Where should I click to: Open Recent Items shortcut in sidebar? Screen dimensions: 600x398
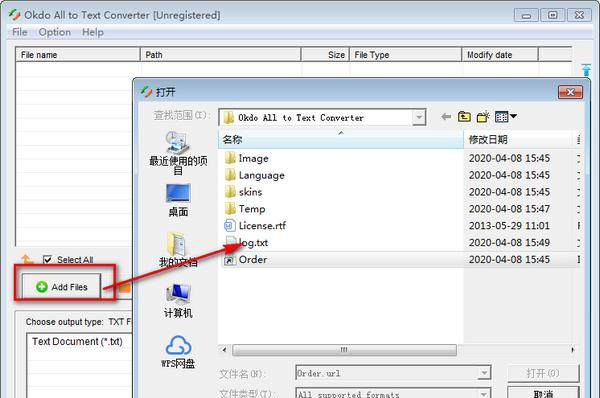click(178, 152)
